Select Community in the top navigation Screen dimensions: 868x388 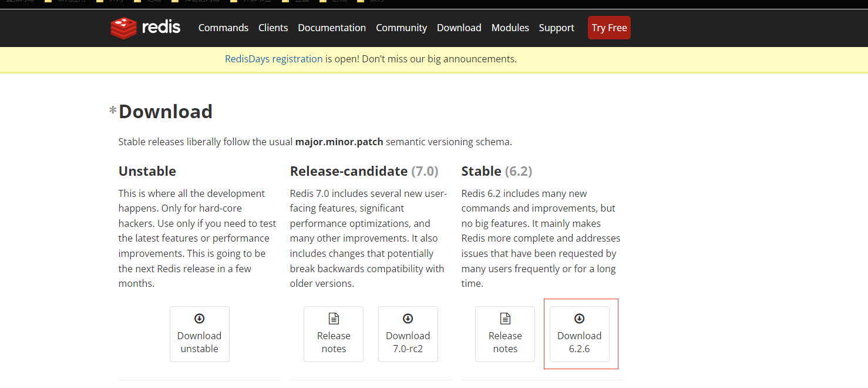[x=401, y=28]
